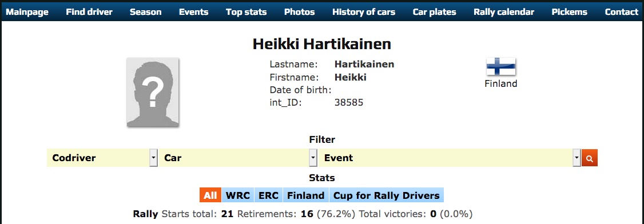
Task: Open the Event filter dropdown
Action: pos(450,158)
